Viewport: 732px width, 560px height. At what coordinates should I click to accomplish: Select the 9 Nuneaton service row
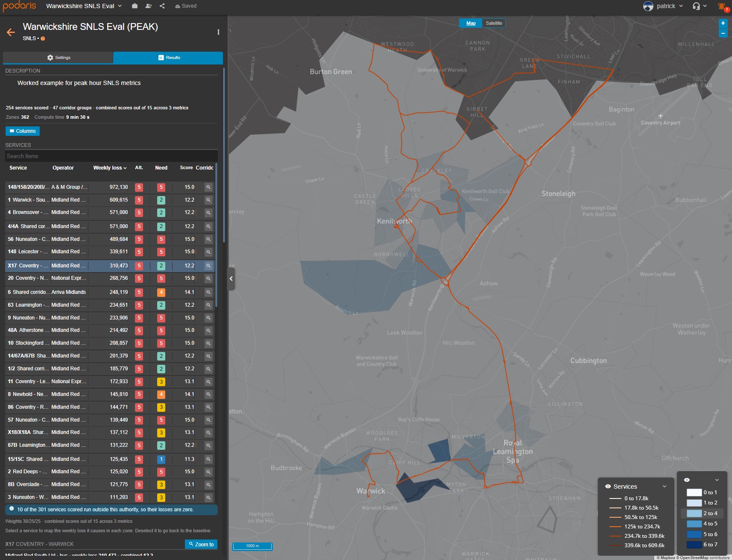tap(110, 318)
